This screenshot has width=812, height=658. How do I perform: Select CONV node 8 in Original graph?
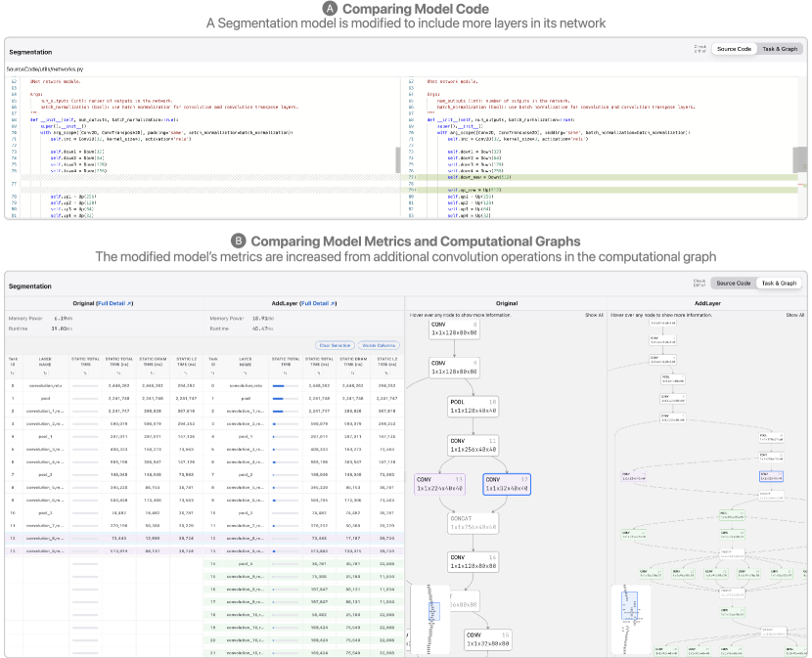coord(454,329)
